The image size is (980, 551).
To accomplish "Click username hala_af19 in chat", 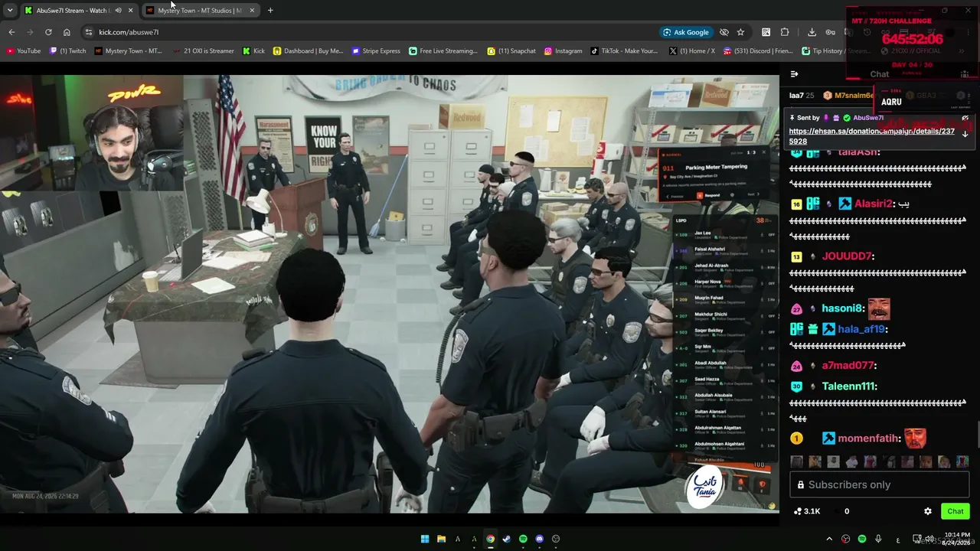I will 861,329.
